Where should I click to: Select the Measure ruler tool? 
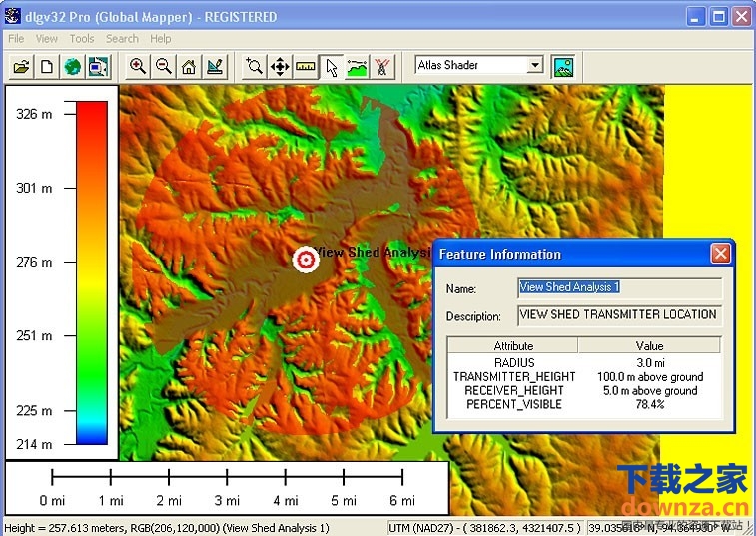[306, 67]
